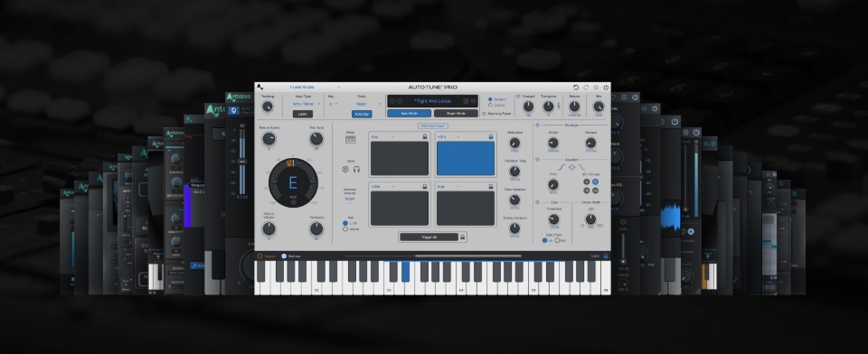Click the redo arrow icon

click(586, 88)
